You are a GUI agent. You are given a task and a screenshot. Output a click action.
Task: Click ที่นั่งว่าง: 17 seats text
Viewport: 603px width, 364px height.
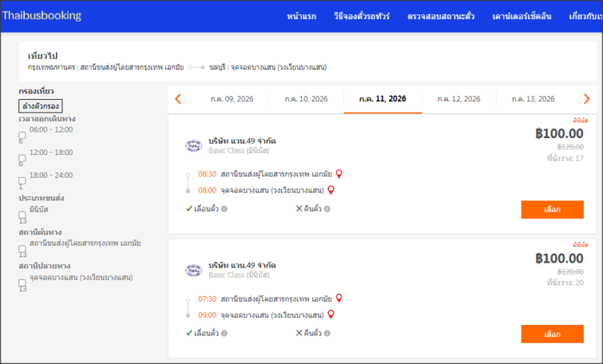point(565,158)
